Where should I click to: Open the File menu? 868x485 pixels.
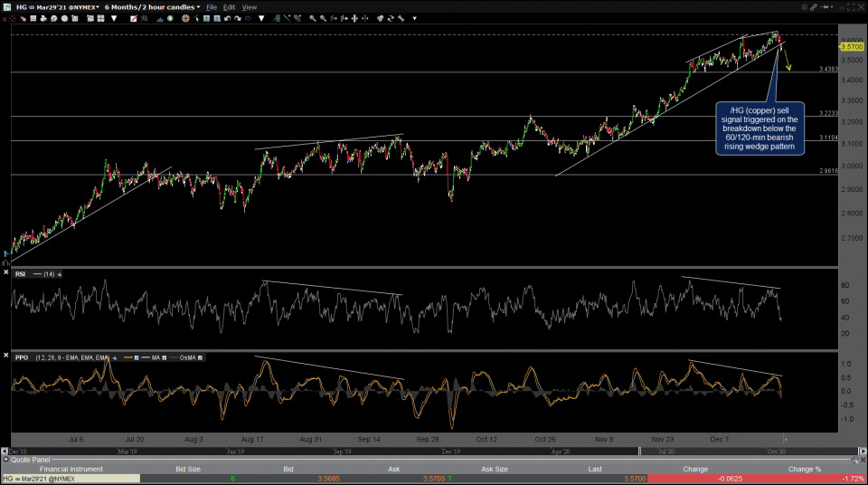point(212,6)
